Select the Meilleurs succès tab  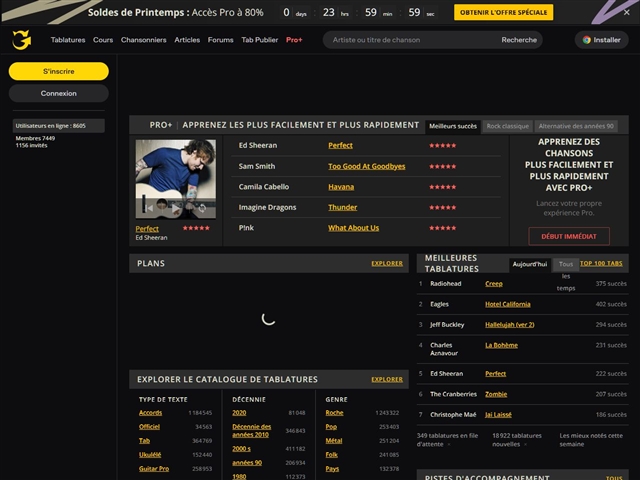[x=453, y=126]
